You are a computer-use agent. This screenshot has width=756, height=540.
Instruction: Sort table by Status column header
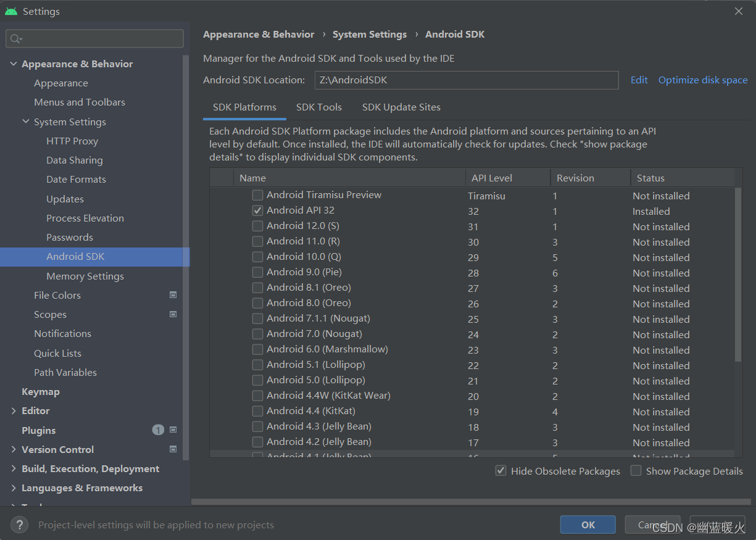pos(682,178)
